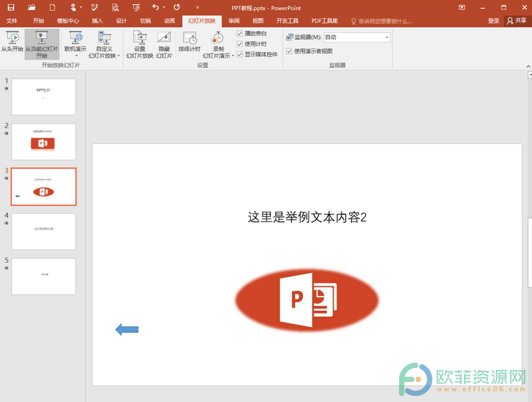This screenshot has width=532, height=402.
Task: Switch to the Home (开始) tab
Action: (39, 21)
